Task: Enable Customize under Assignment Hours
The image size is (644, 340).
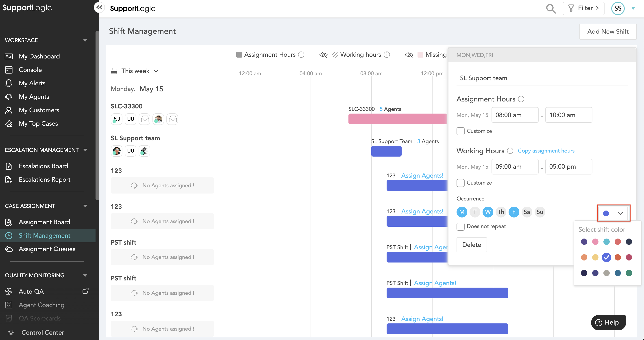Action: tap(460, 131)
